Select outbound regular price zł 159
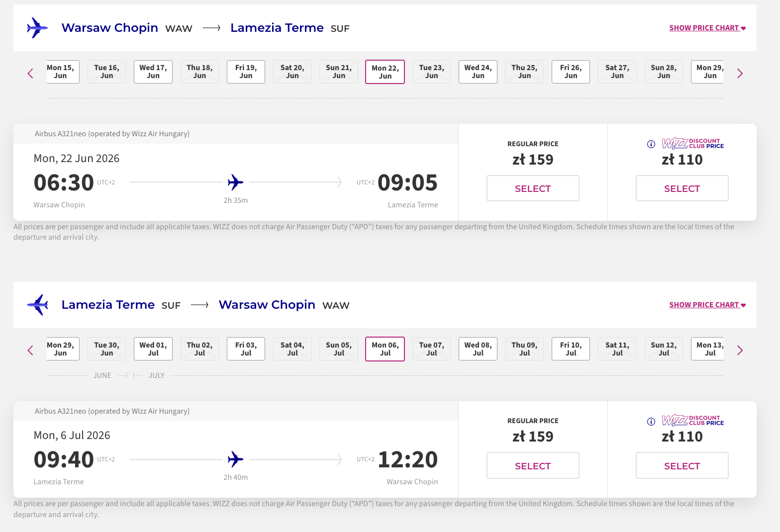 coord(533,188)
